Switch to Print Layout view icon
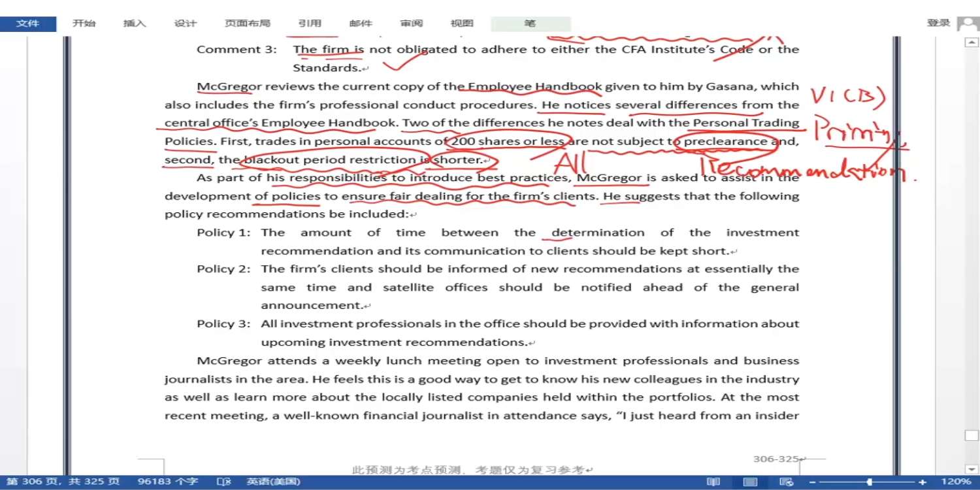The width and height of the screenshot is (980, 490). [751, 482]
